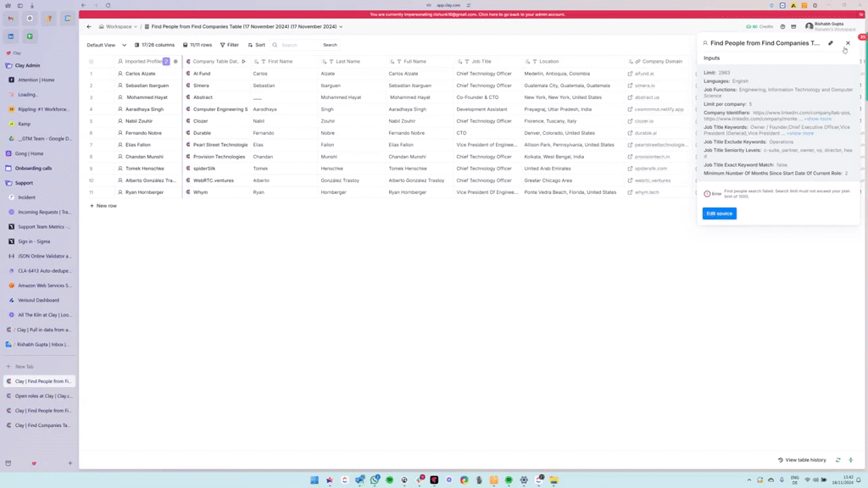Click the mail icon next to Credits
The width and height of the screenshot is (868, 488).
pos(793,27)
